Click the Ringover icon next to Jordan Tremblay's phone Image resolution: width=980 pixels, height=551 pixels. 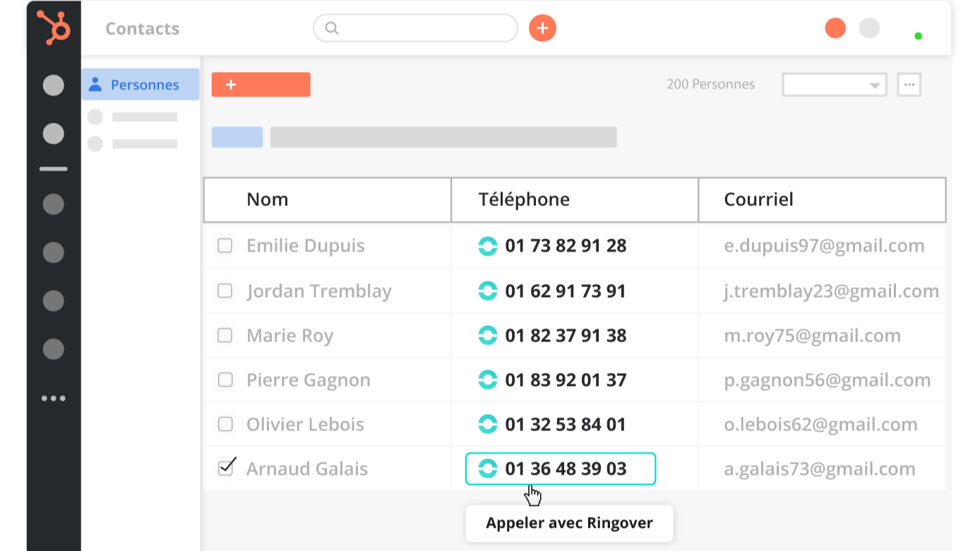(x=488, y=291)
